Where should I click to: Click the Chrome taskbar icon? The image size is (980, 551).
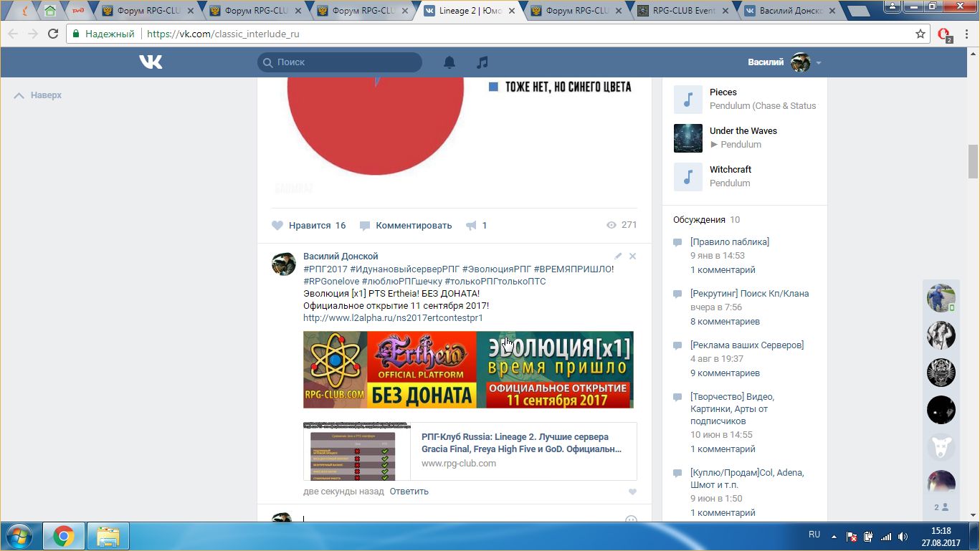(64, 536)
